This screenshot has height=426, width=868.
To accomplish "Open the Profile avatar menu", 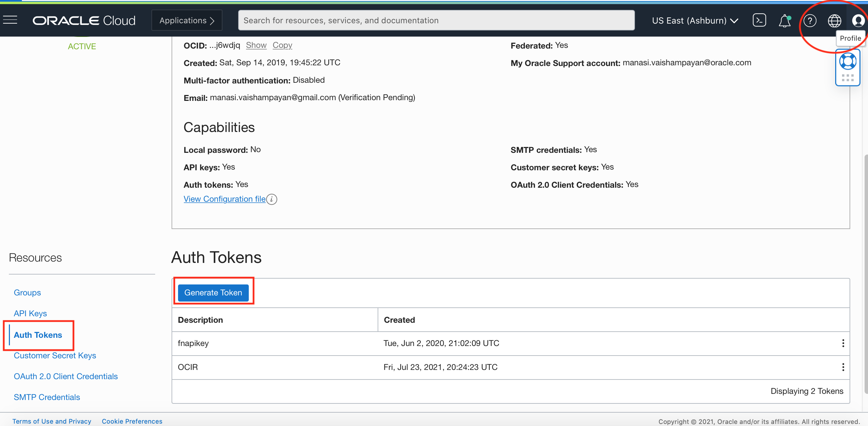I will point(858,21).
